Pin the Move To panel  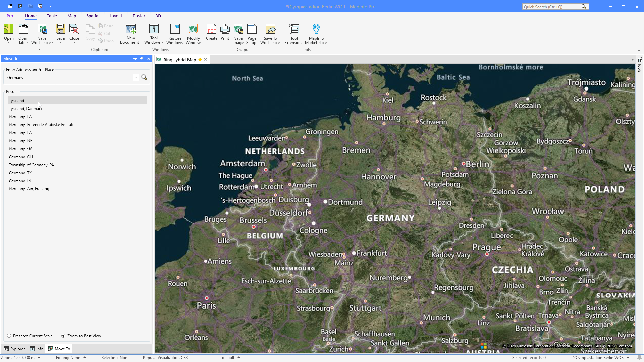[142, 59]
